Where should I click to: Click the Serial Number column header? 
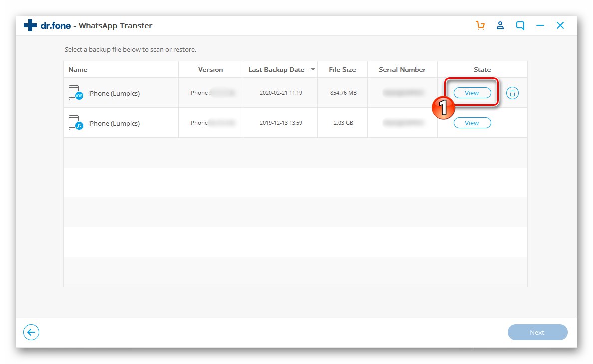tap(402, 69)
